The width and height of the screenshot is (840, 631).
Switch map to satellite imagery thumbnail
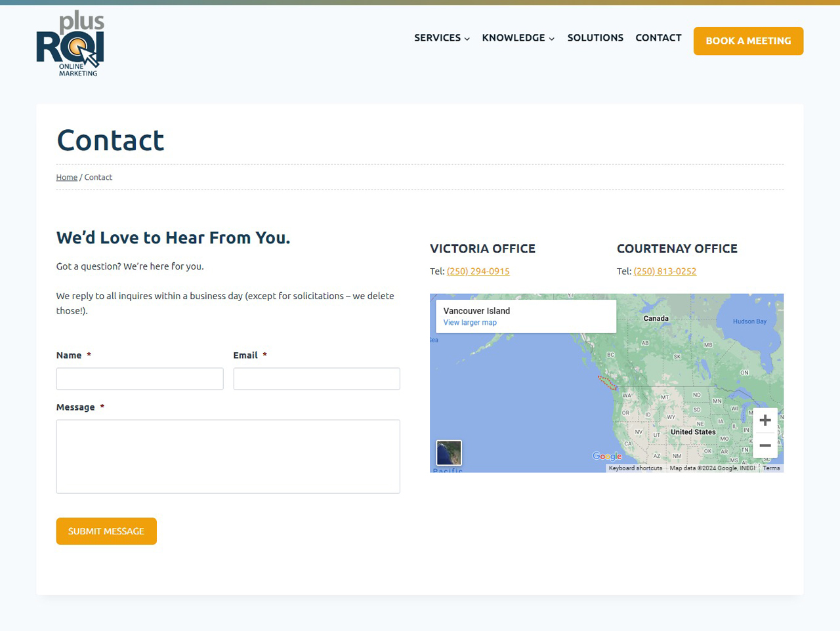coord(449,453)
